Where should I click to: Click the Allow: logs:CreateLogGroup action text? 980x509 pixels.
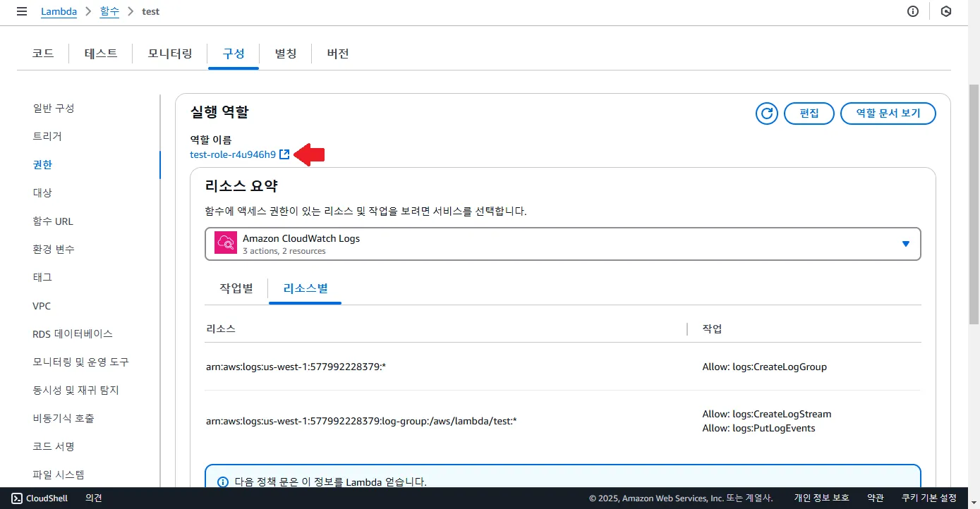pos(764,367)
